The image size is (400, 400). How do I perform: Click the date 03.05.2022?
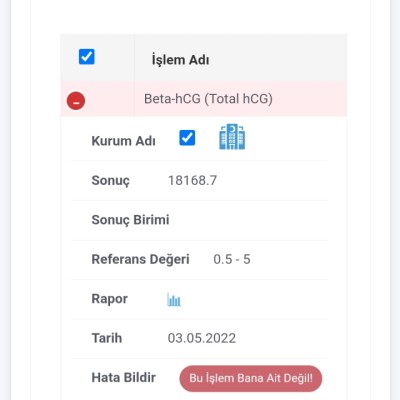coord(202,338)
